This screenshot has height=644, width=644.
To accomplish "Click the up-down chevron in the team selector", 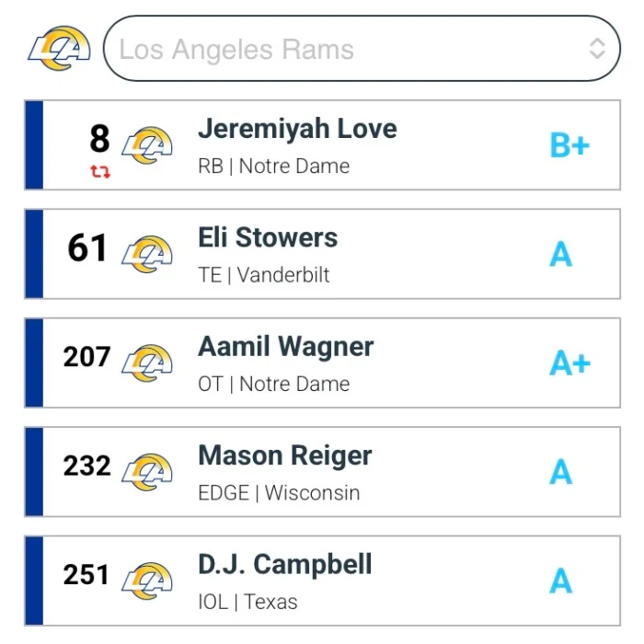I will click(x=597, y=49).
